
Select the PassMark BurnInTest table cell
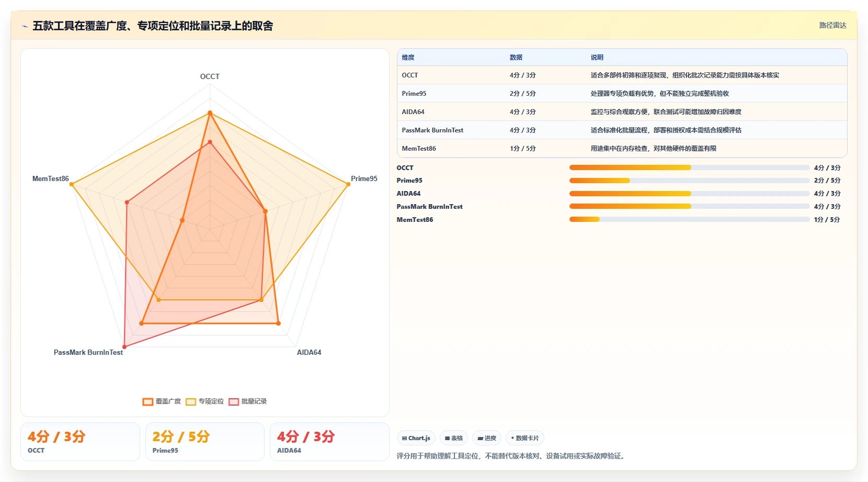click(x=432, y=130)
